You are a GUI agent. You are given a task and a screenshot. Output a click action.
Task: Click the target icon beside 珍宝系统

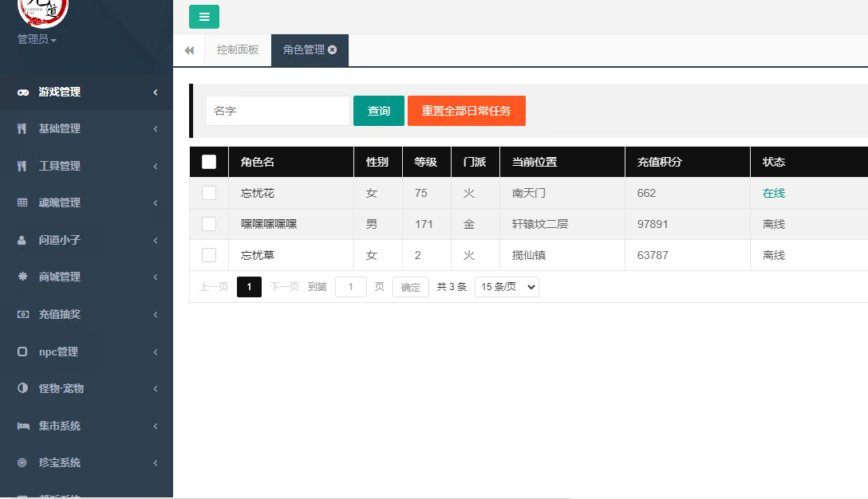[x=22, y=462]
